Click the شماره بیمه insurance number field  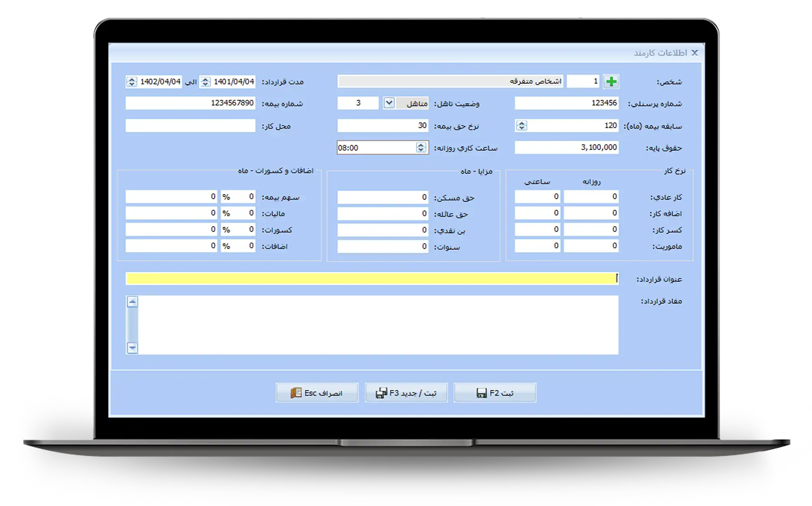pos(190,103)
